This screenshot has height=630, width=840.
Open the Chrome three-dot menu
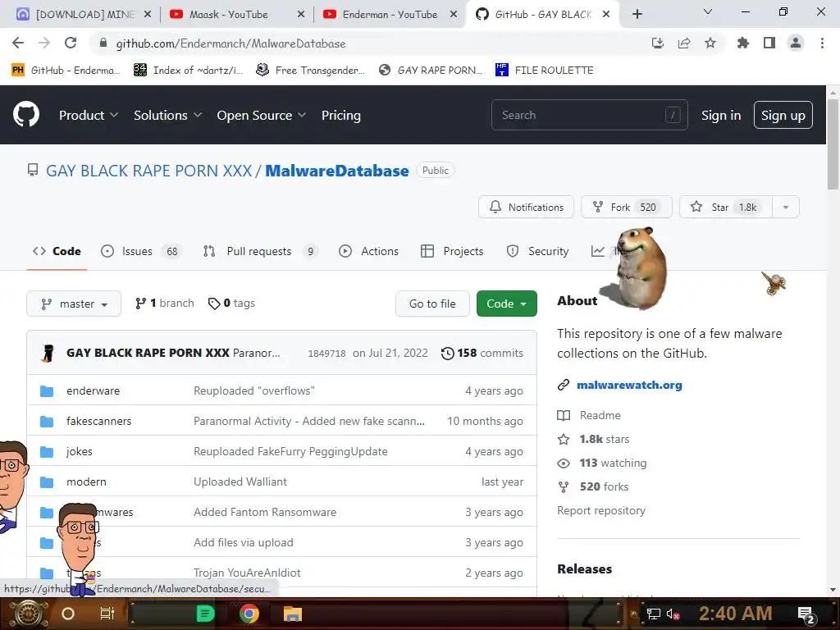coord(822,43)
